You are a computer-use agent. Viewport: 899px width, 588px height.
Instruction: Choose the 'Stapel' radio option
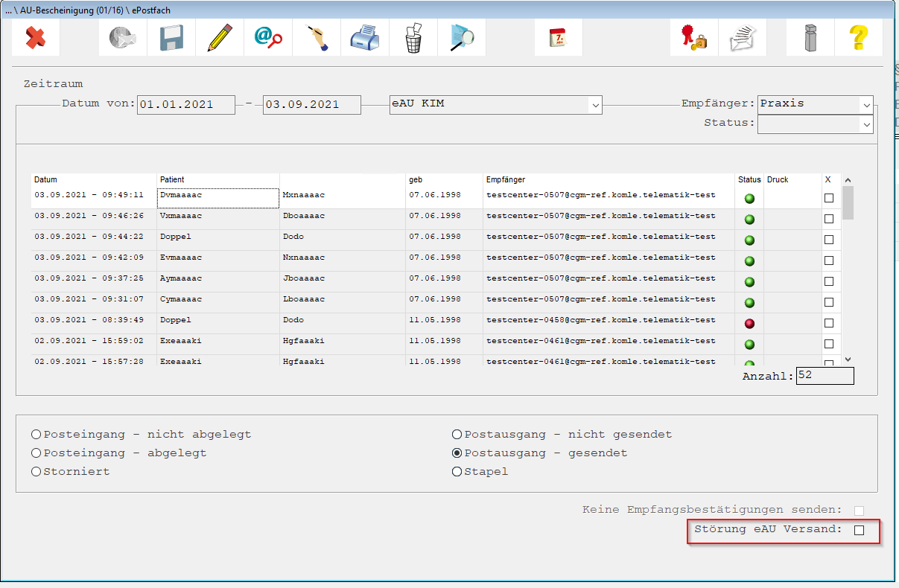[x=457, y=472]
